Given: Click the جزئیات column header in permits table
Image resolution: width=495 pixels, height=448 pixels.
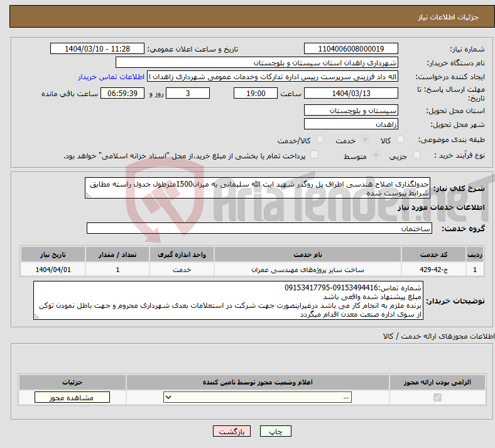Looking at the screenshot, I should pyautogui.click(x=72, y=382).
